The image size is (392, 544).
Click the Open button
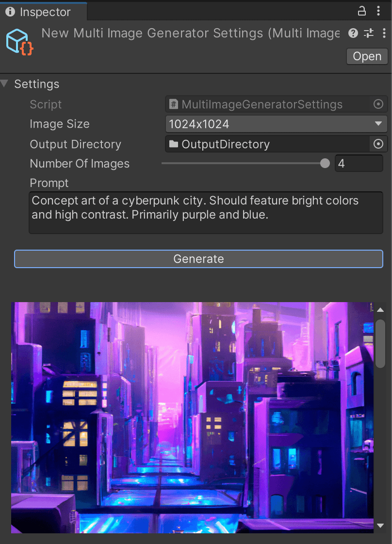point(367,56)
